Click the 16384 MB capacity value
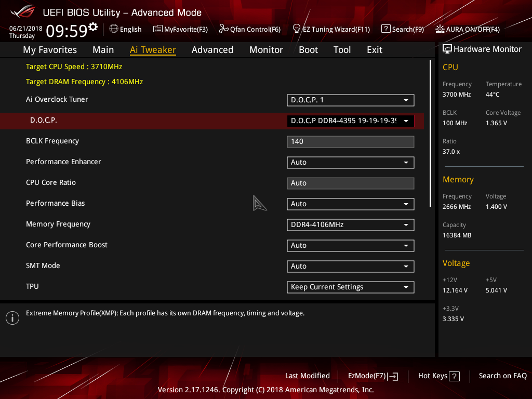This screenshot has width=532, height=399. click(x=457, y=235)
